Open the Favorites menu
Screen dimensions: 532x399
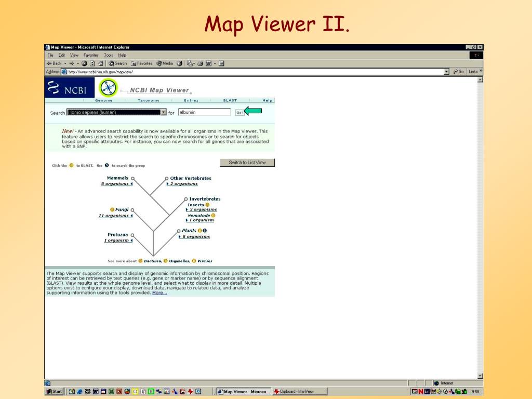(x=91, y=55)
